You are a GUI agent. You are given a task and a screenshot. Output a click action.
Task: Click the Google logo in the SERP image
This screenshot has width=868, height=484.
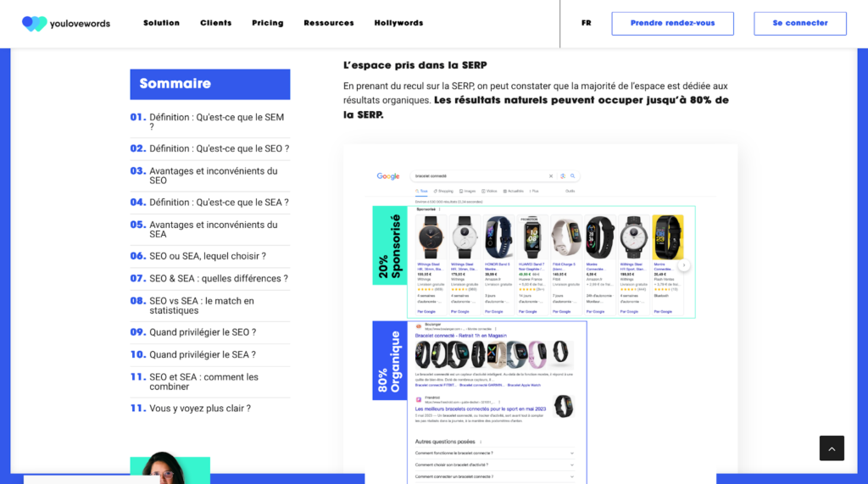(x=388, y=176)
